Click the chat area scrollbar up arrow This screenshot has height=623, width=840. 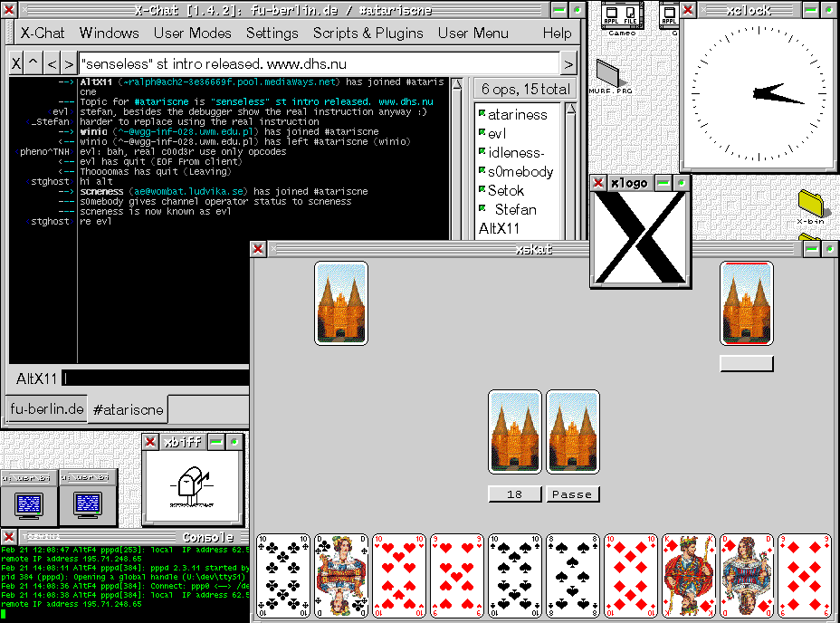click(x=457, y=84)
